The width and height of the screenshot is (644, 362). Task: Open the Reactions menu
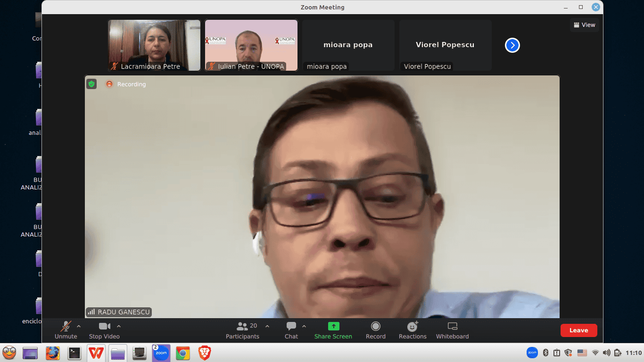tap(413, 330)
